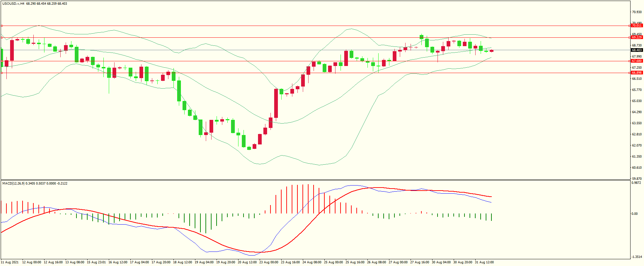The image size is (644, 266).
Task: Click the 19 Aug 20:00 time label
Action: [x=226, y=262]
